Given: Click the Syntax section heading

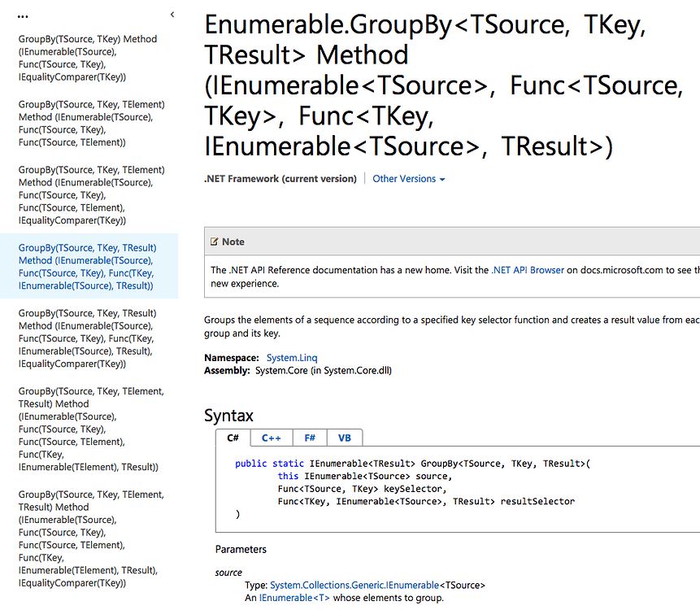Looking at the screenshot, I should pos(231,415).
